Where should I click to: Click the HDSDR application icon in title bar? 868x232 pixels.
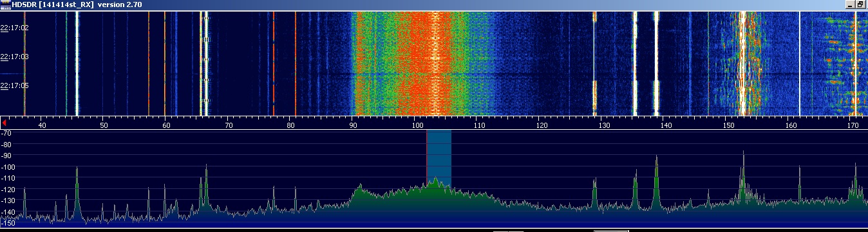[5, 4]
